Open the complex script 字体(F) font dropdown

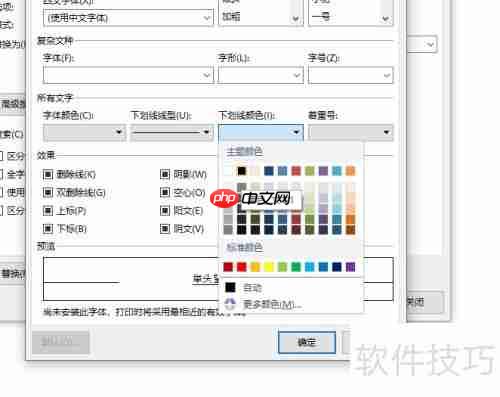tap(128, 75)
